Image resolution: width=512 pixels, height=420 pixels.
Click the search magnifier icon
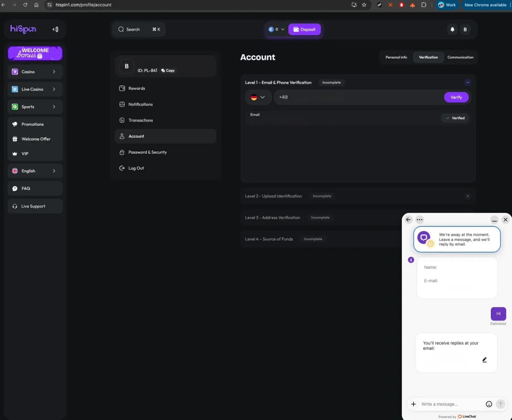click(121, 29)
